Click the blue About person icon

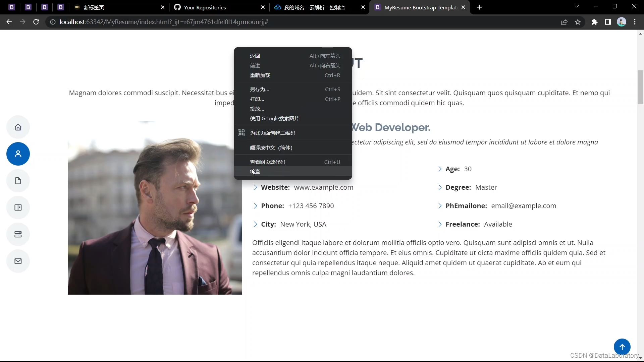(x=18, y=154)
